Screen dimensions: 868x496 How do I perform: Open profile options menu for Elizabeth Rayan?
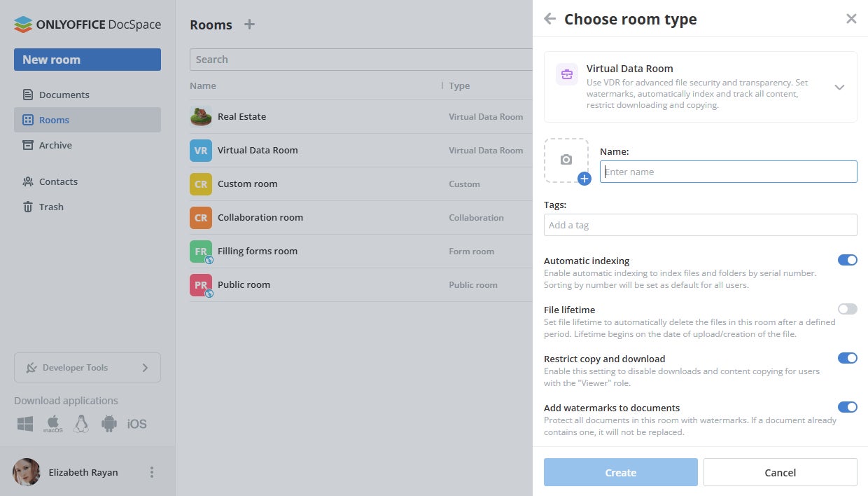pos(152,472)
